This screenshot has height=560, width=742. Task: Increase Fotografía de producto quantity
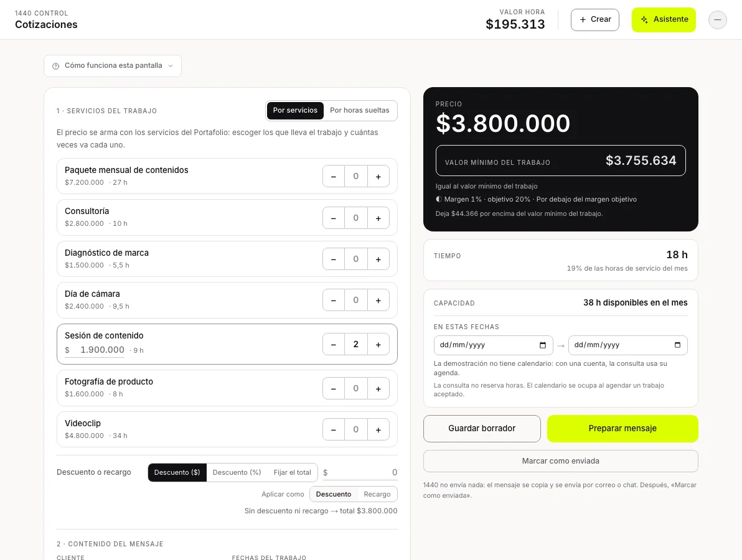378,389
